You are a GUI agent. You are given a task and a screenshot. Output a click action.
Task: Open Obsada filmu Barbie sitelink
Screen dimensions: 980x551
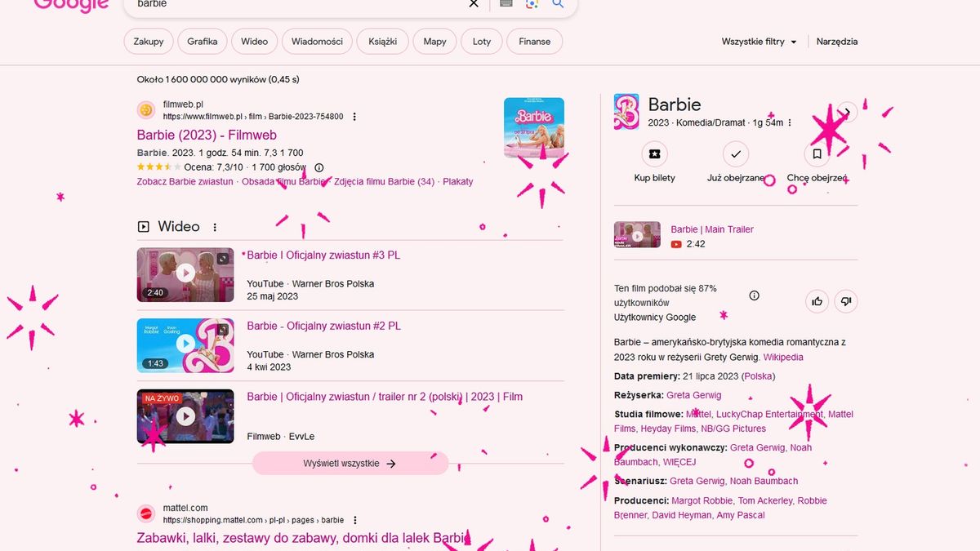(x=284, y=182)
